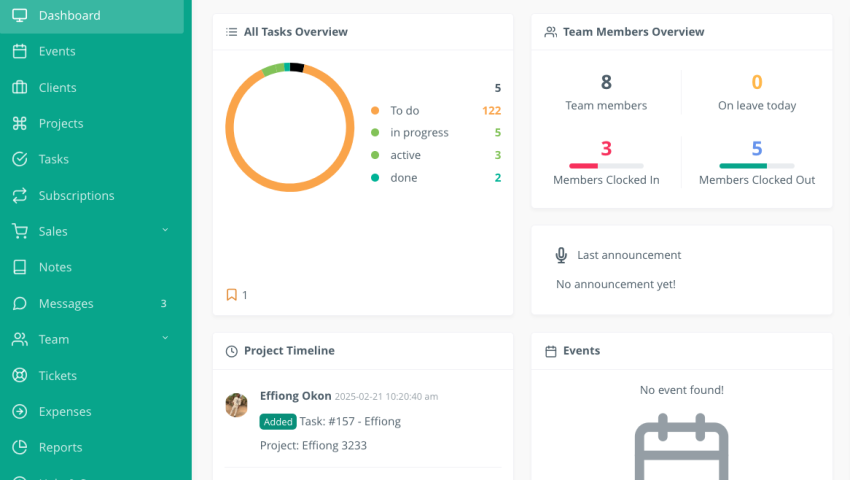
Task: Click the Tickets lifebuoy icon
Action: pyautogui.click(x=19, y=376)
